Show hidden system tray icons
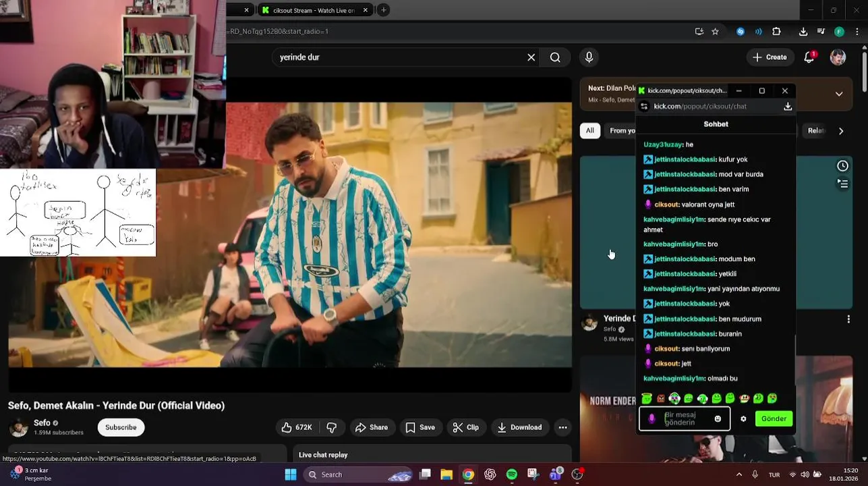 (x=739, y=475)
